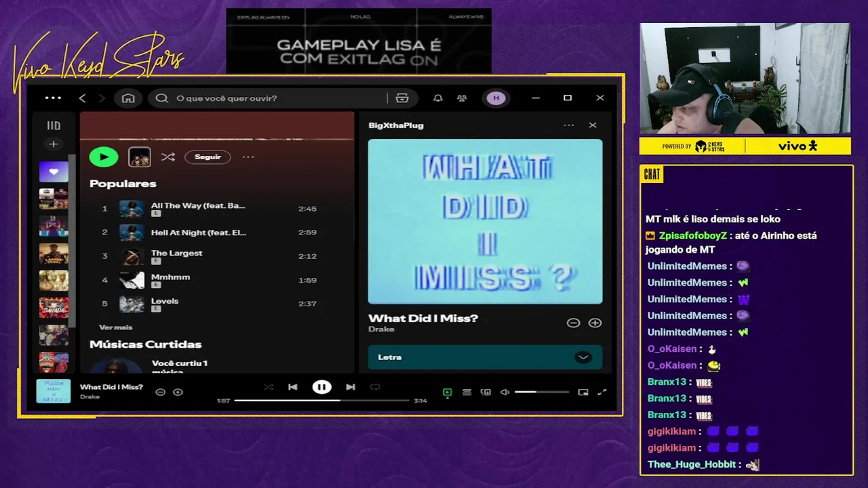Click the 'What Did I Miss?' cover art in panel
868x488 pixels.
click(x=485, y=222)
